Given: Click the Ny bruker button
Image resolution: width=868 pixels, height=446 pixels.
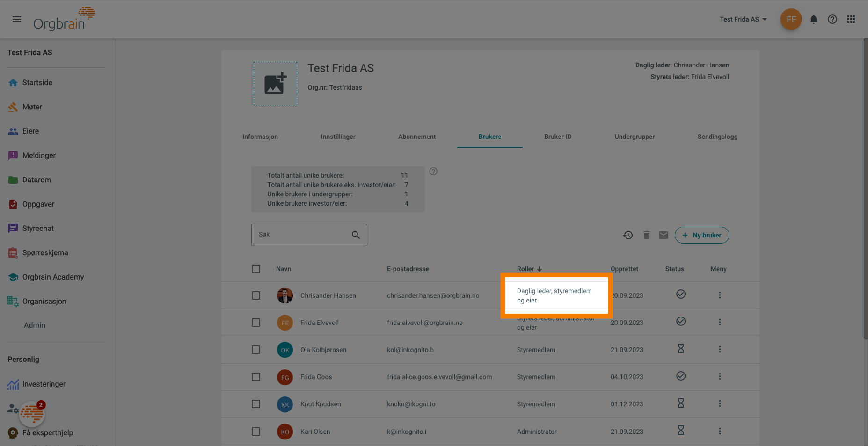Looking at the screenshot, I should click(x=702, y=235).
